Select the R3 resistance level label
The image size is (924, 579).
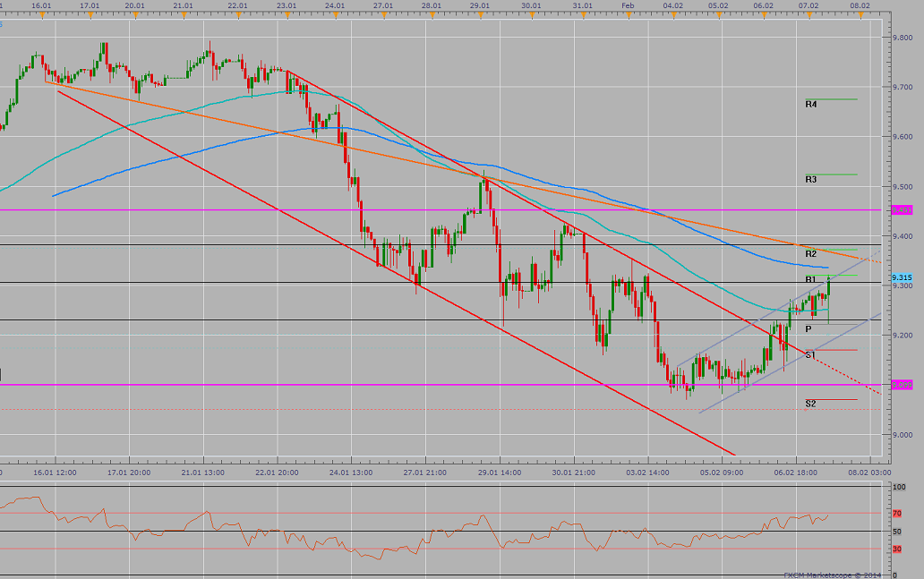tap(810, 179)
